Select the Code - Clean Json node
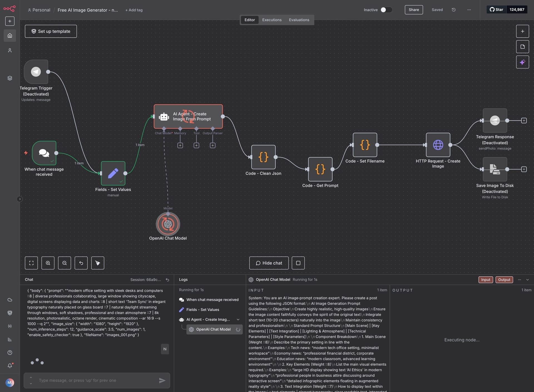The width and height of the screenshot is (534, 392). pos(263,157)
